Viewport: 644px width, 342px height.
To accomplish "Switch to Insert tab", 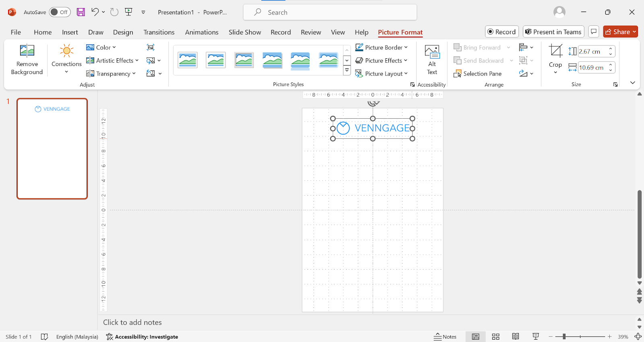I will [70, 32].
